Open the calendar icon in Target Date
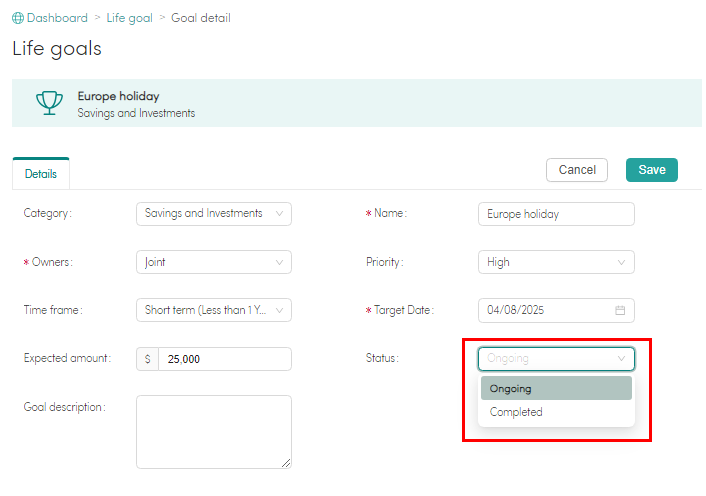 (x=620, y=310)
